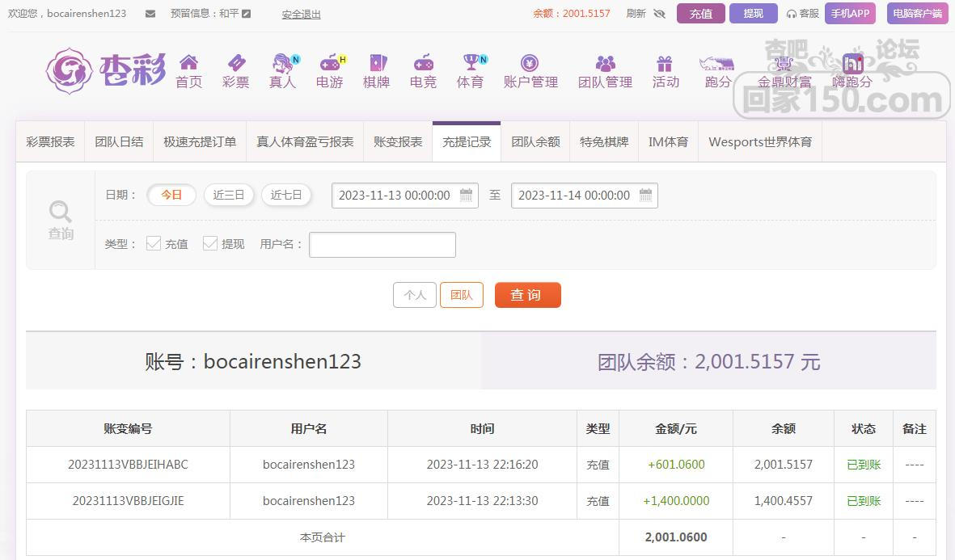Open the 彩票 lottery icon

click(235, 64)
